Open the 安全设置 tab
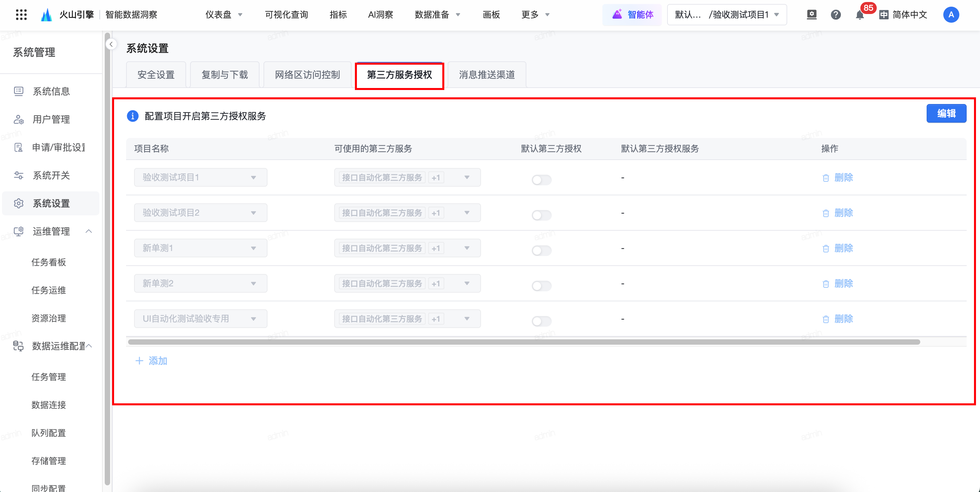The image size is (980, 492). 156,75
